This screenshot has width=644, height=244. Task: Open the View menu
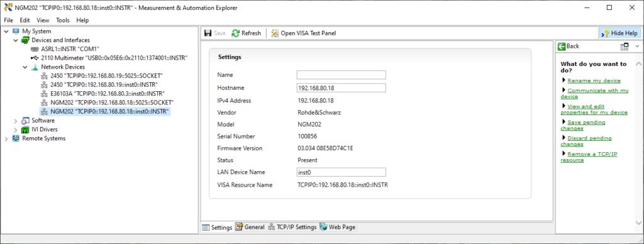43,20
